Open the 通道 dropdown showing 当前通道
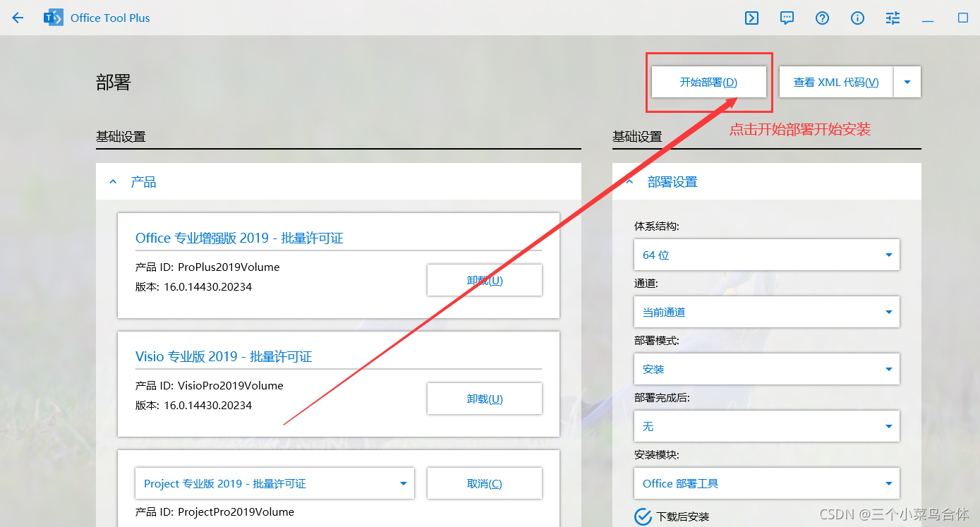 [x=767, y=312]
